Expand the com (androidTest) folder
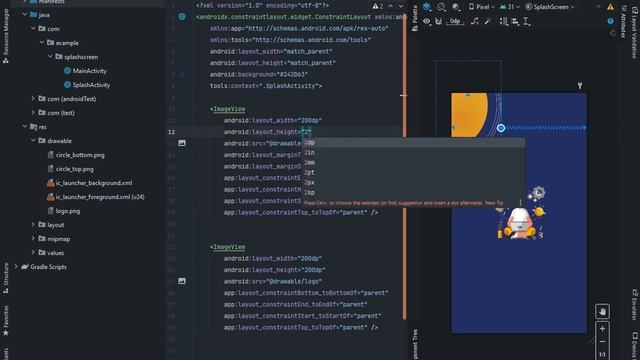 tap(33, 99)
